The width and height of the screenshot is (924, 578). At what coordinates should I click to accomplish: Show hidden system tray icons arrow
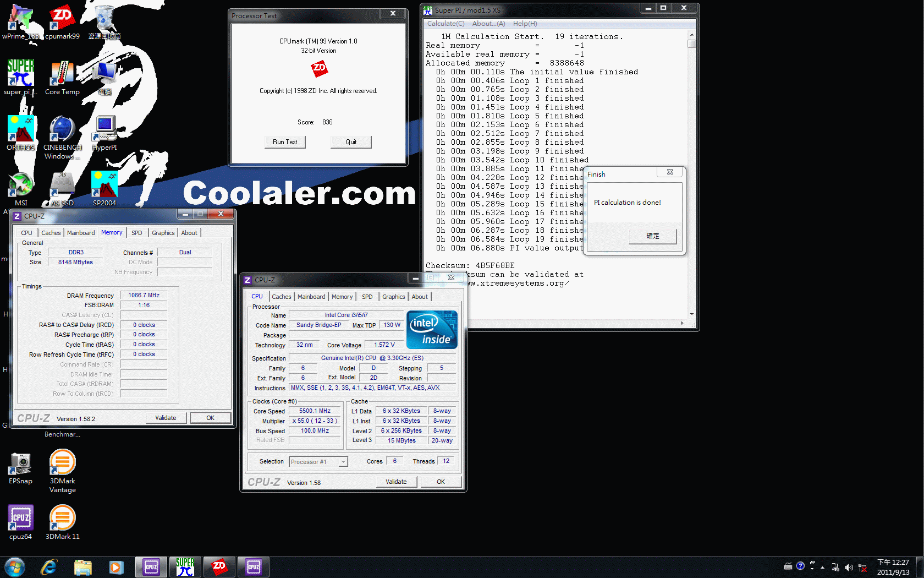(x=822, y=567)
